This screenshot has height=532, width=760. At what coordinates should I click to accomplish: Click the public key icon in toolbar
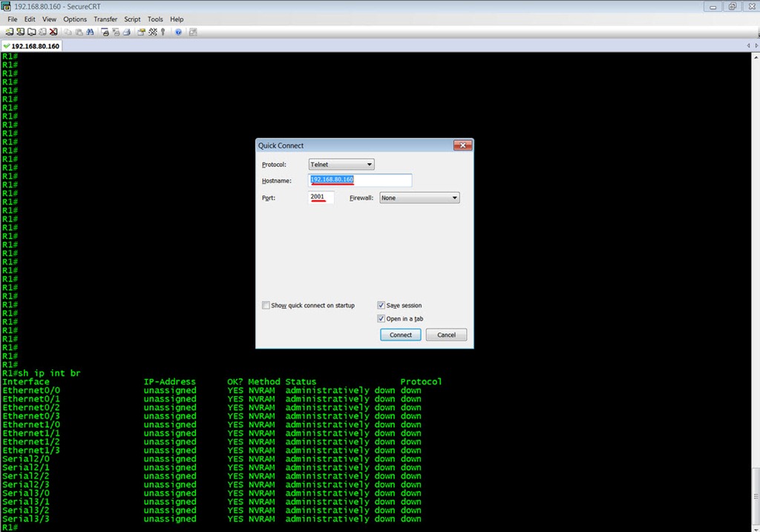[163, 32]
